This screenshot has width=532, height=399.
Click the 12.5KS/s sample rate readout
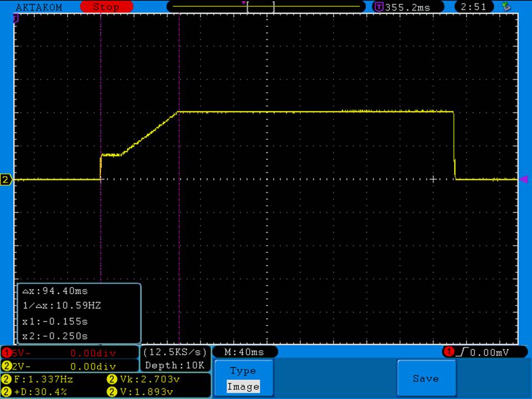pyautogui.click(x=175, y=352)
